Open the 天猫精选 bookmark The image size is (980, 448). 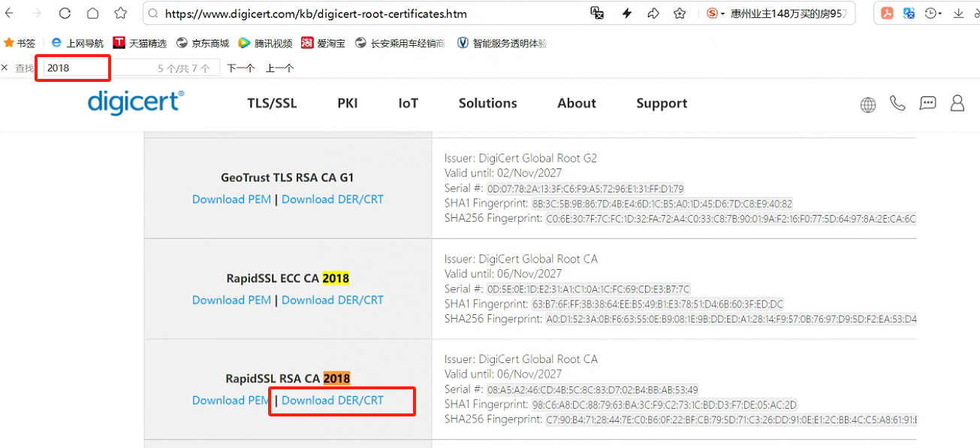140,44
